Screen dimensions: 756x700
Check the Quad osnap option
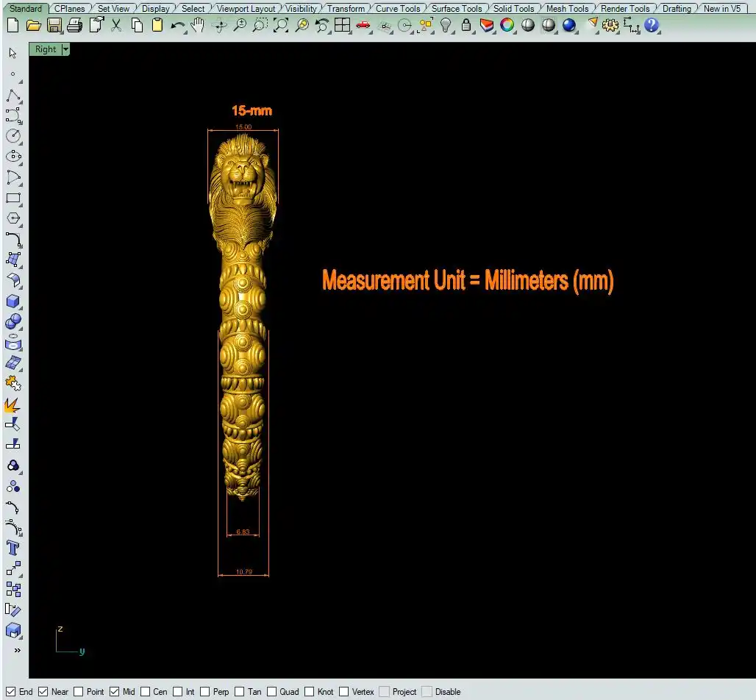click(x=272, y=691)
